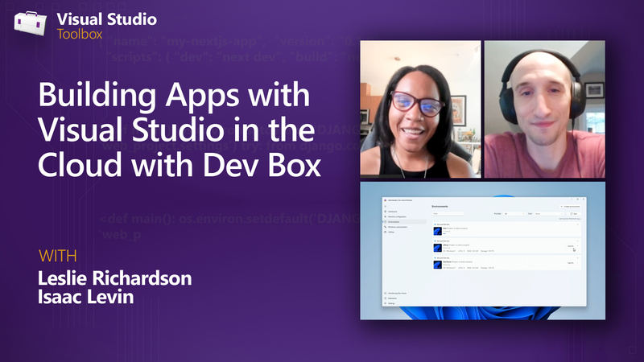The image size is (644, 362).
Task: Click the yellow "WITH" label
Action: (58, 256)
